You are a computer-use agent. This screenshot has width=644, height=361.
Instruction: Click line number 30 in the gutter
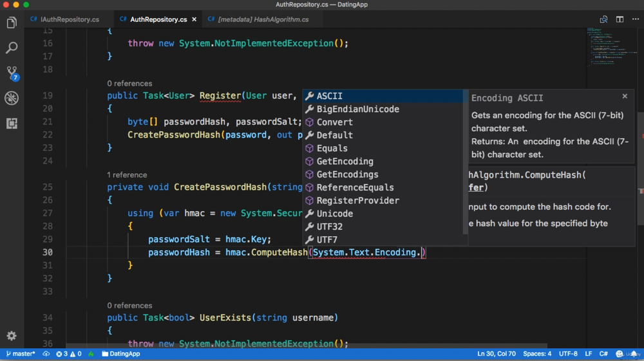(48, 252)
